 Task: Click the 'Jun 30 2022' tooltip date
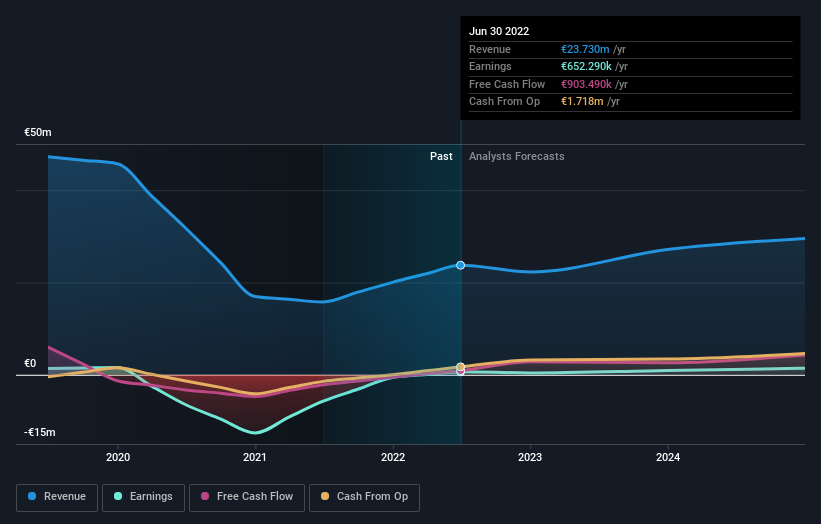point(499,31)
